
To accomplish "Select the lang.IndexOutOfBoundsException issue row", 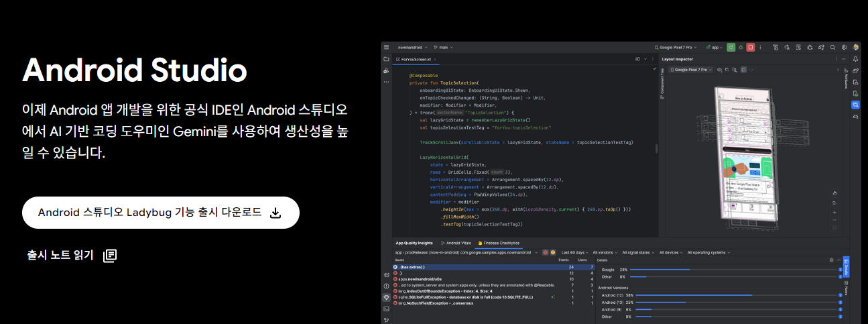I will coord(493,291).
